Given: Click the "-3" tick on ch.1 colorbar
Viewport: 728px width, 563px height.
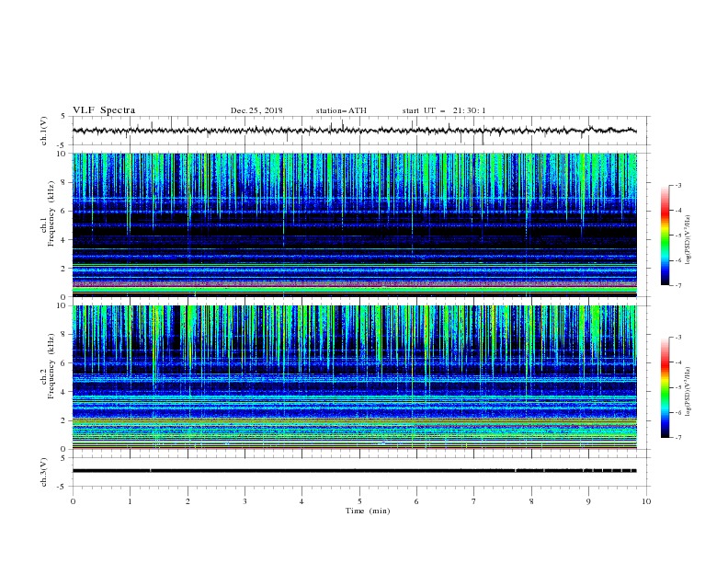Looking at the screenshot, I should tap(678, 185).
